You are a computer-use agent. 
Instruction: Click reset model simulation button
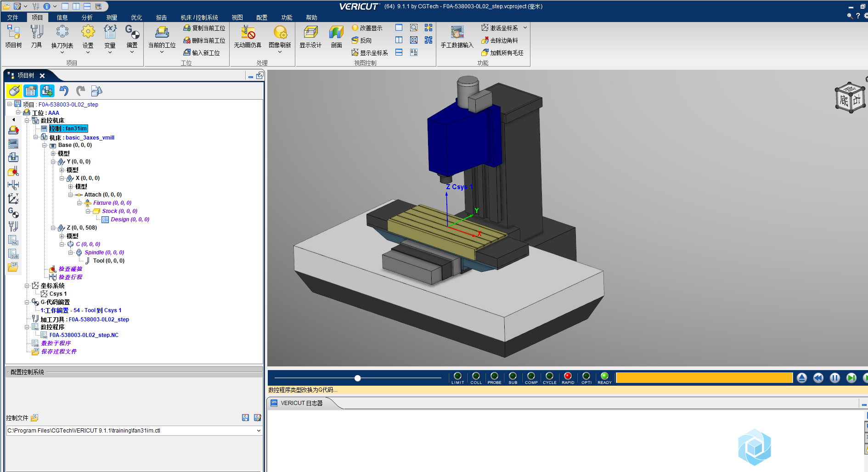tap(802, 378)
